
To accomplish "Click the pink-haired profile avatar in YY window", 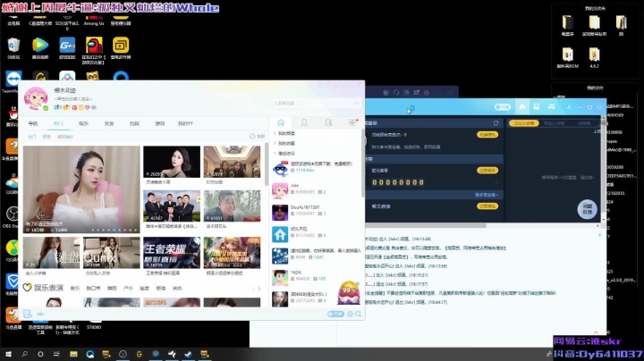I will [x=36, y=98].
